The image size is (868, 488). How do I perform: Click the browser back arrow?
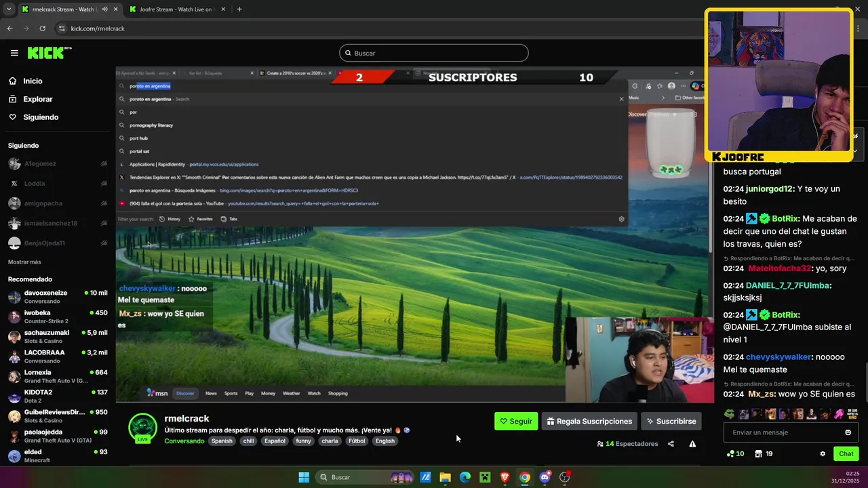pos(9,28)
